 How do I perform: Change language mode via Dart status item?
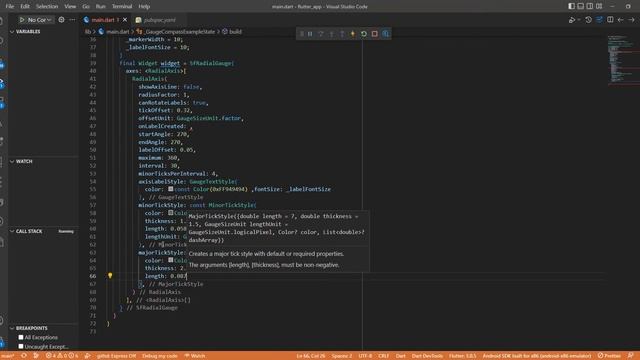pyautogui.click(x=400, y=356)
